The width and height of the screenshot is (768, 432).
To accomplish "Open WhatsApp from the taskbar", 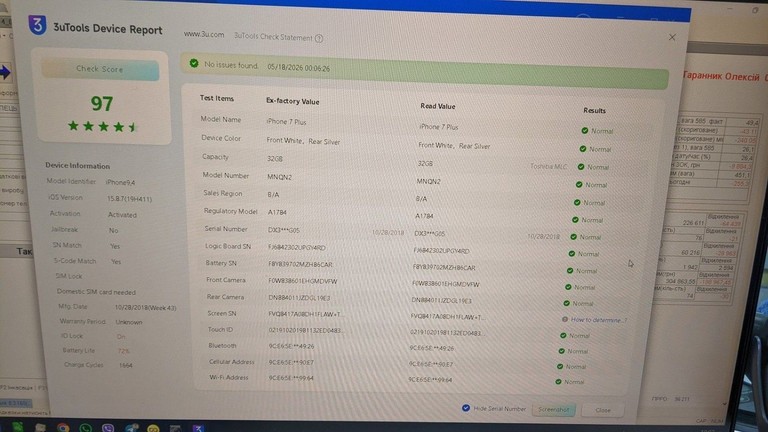I will coord(85,428).
